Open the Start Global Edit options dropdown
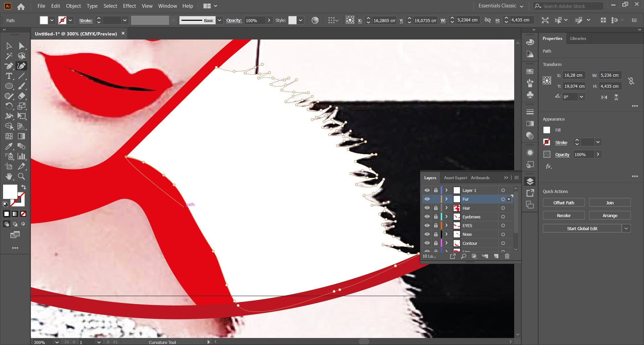This screenshot has height=345, width=644. (626, 228)
